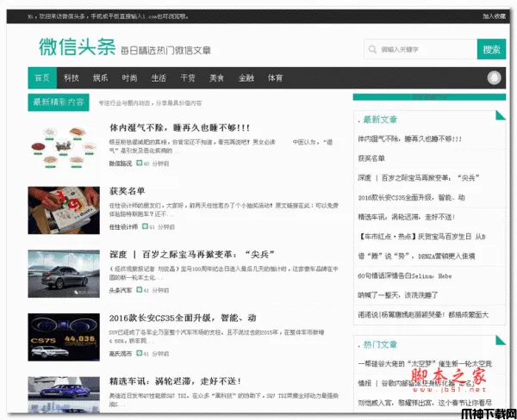Click the magnifier icon in search box
This screenshot has height=420, width=517.
372,50
